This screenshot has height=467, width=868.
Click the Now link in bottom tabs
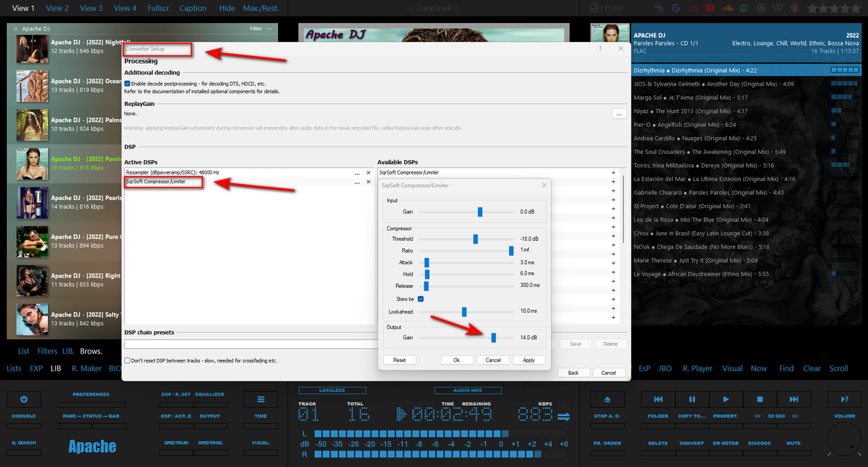[759, 369]
